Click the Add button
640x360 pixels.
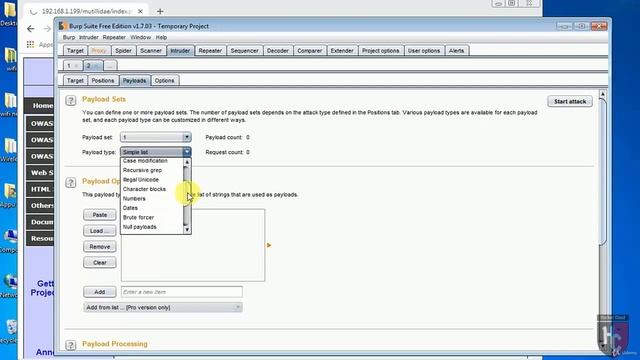(100, 292)
